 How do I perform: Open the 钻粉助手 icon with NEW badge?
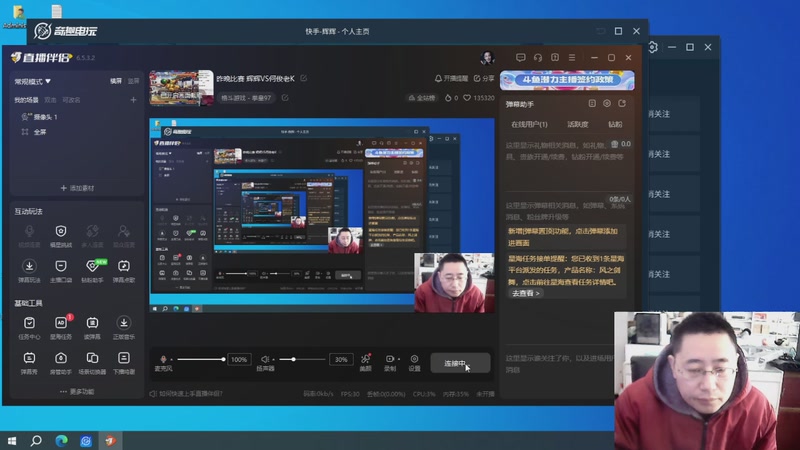point(92,271)
